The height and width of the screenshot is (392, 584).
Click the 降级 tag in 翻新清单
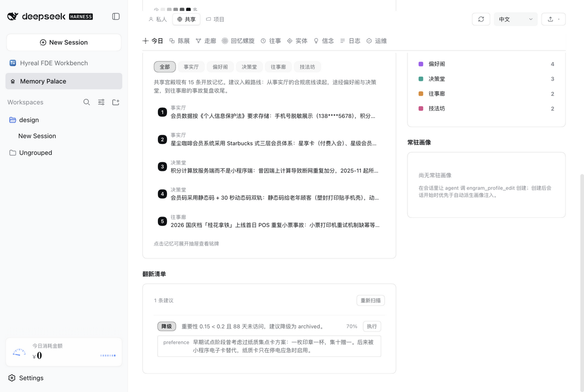(x=167, y=326)
